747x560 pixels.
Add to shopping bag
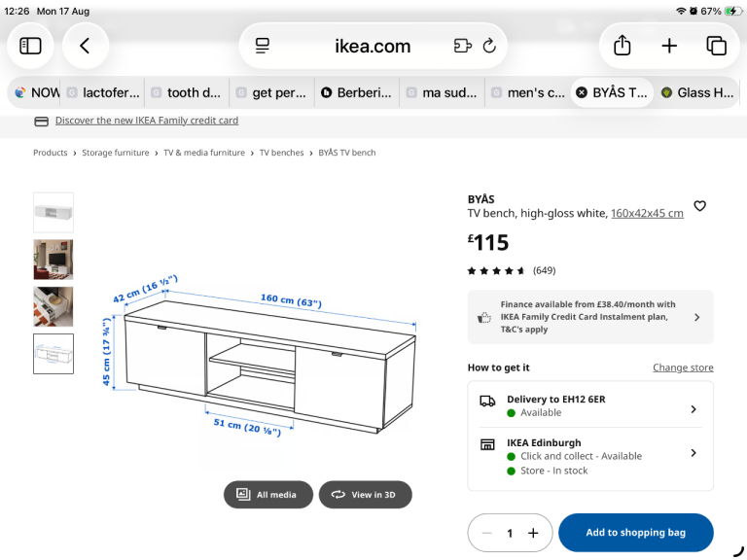click(635, 533)
